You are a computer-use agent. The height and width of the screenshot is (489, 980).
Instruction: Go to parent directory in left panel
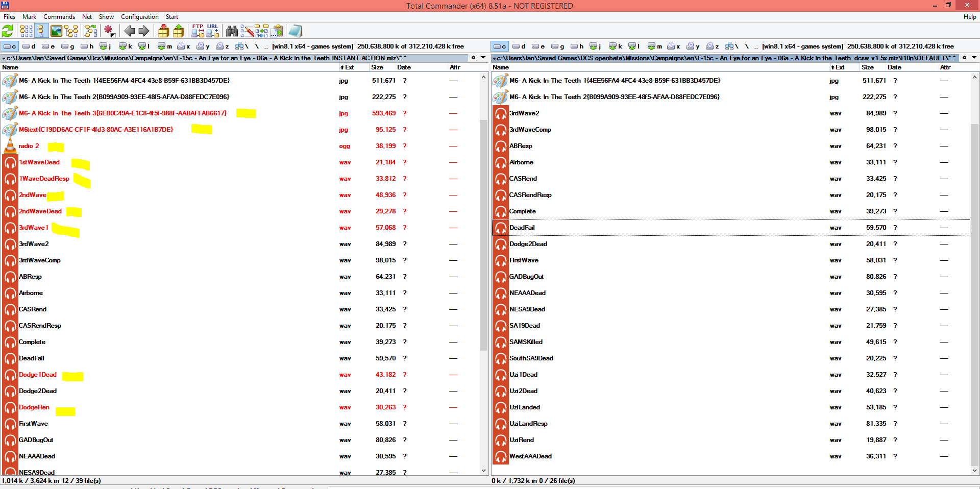(265, 46)
